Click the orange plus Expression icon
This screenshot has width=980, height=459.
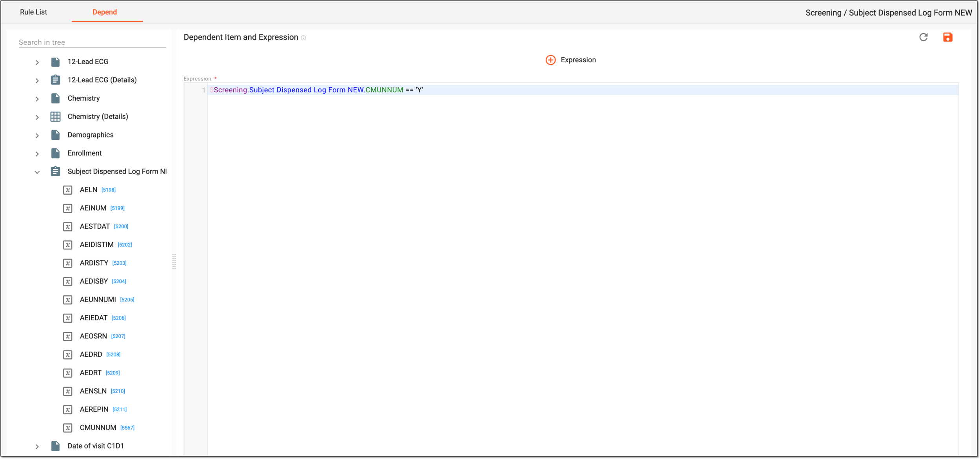point(550,60)
